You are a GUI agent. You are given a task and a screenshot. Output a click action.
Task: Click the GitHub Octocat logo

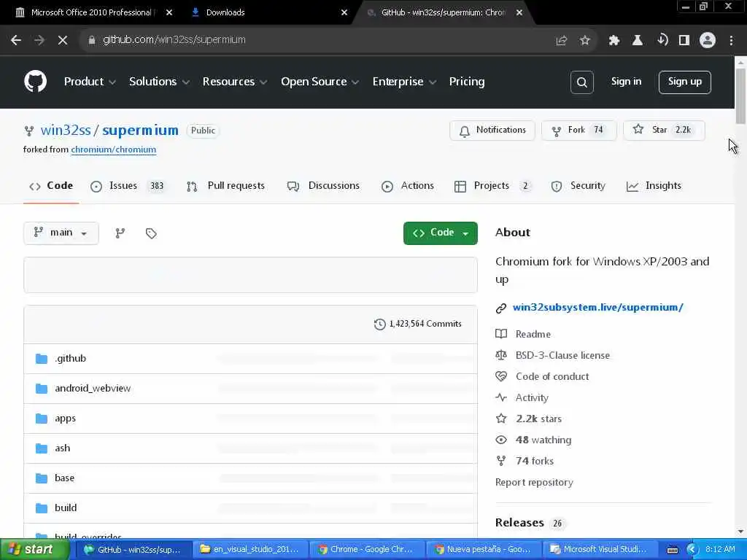point(35,82)
